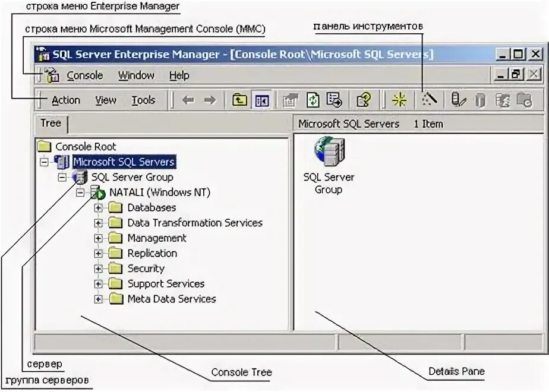Restore the inner console child window
This screenshot has height=392, width=549.
(x=516, y=75)
